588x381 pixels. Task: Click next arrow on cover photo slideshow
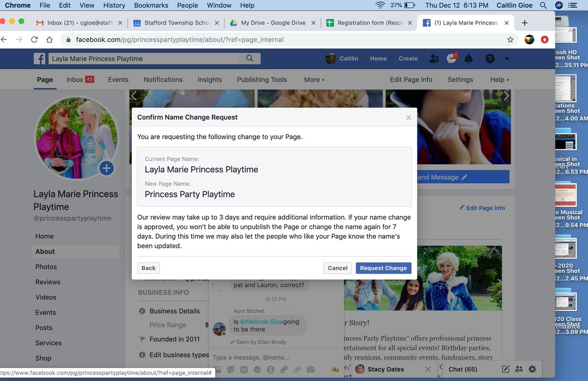tap(506, 96)
